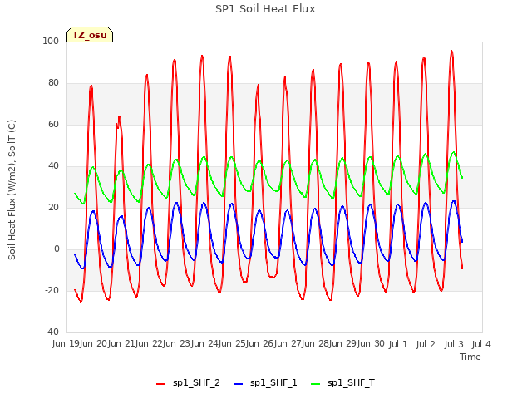532x399 pixels.
Task: Click the x-axis date label Jun 19
Action: coord(66,344)
